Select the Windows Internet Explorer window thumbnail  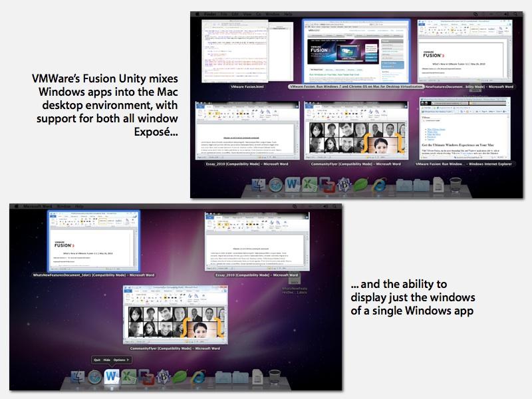464,128
